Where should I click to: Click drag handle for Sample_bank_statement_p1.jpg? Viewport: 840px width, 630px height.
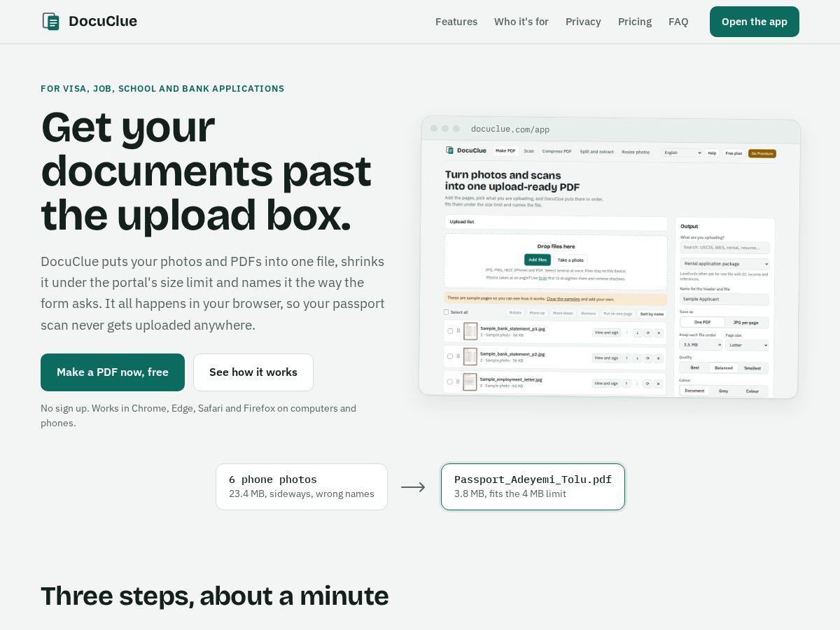click(x=458, y=330)
